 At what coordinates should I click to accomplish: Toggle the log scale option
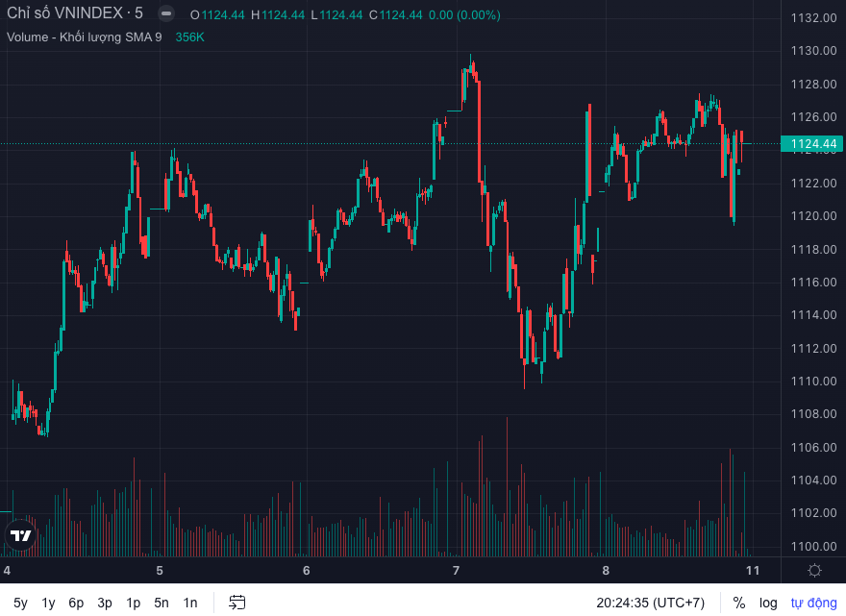pyautogui.click(x=768, y=603)
